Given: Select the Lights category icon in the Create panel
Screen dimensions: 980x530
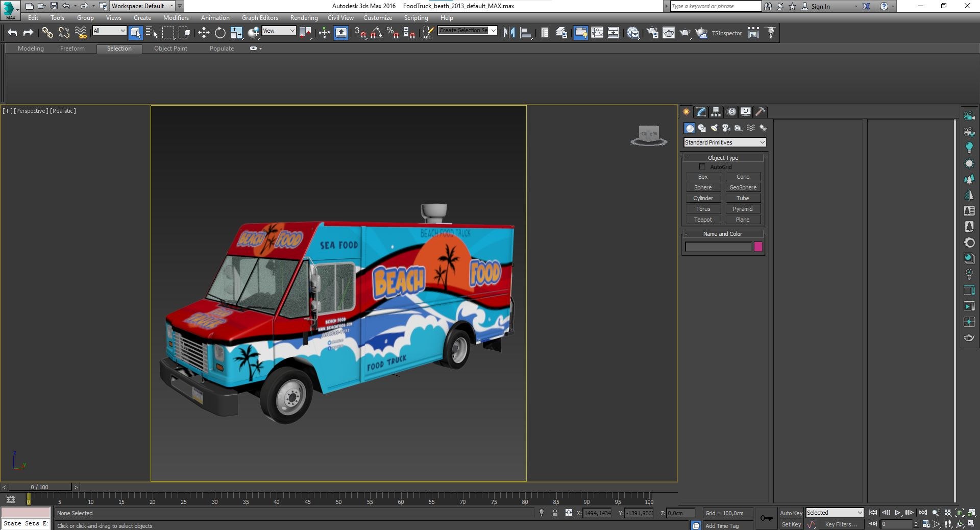Looking at the screenshot, I should pyautogui.click(x=714, y=128).
